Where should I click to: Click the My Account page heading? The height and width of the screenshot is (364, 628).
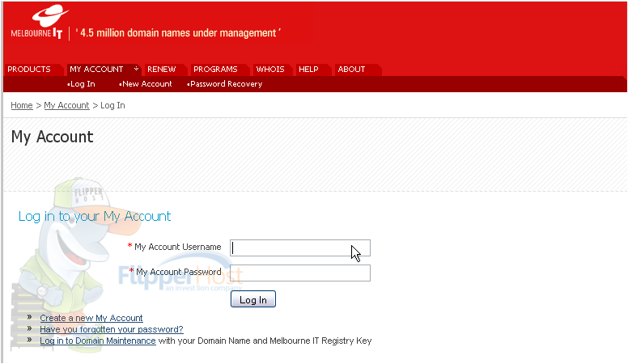click(x=52, y=138)
